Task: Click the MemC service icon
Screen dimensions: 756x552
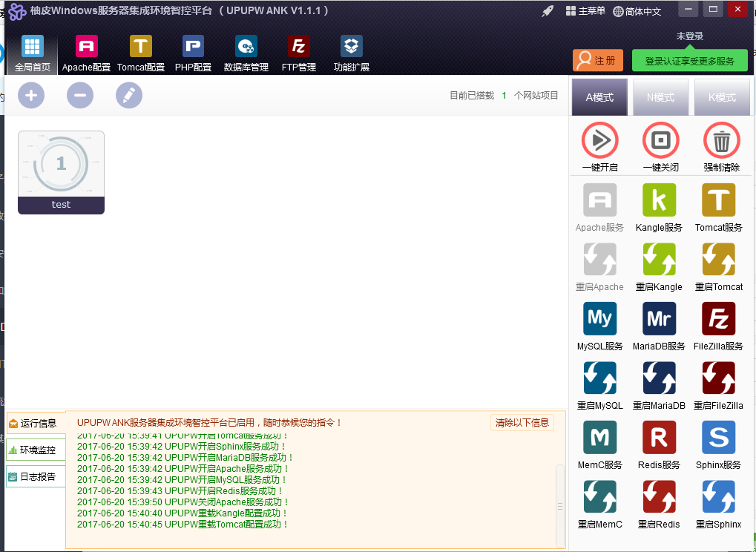Action: coord(599,438)
